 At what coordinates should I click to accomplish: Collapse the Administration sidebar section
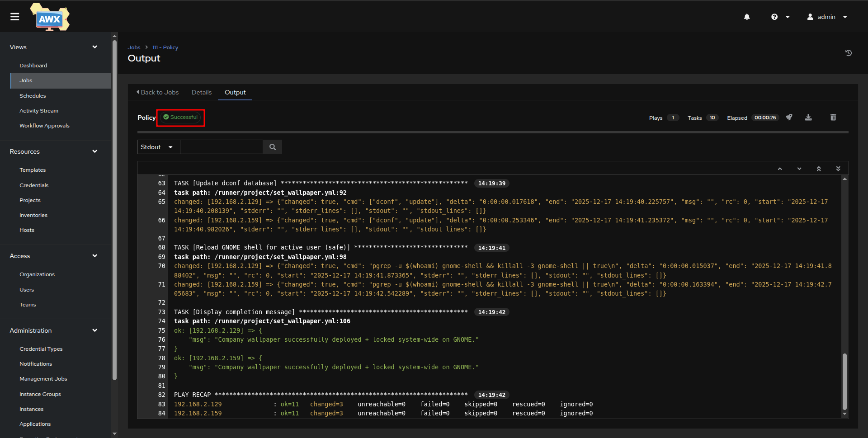tap(94, 330)
